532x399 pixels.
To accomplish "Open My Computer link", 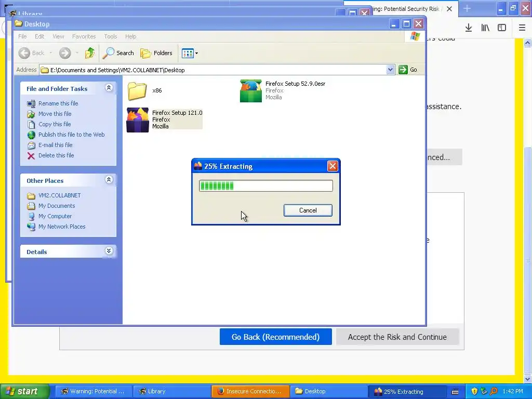I will click(55, 216).
